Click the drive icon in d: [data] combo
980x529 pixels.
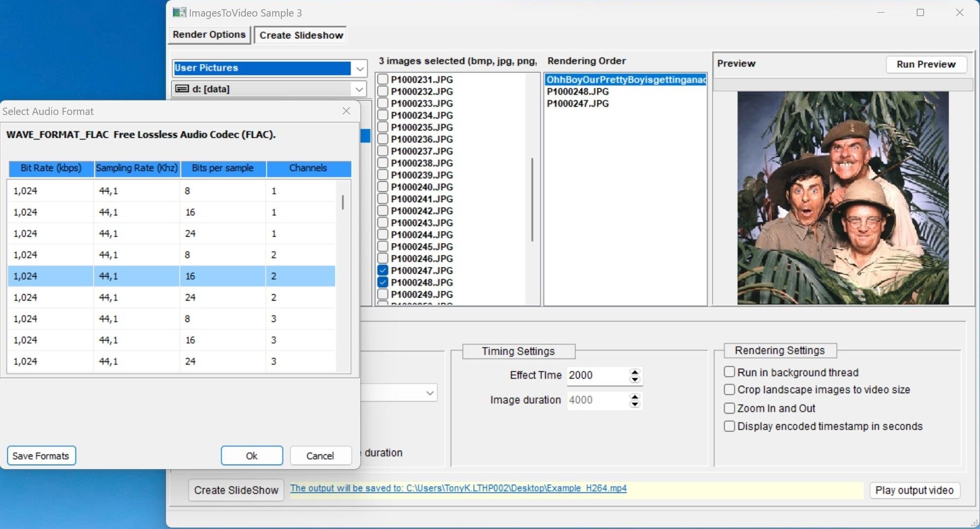click(182, 89)
